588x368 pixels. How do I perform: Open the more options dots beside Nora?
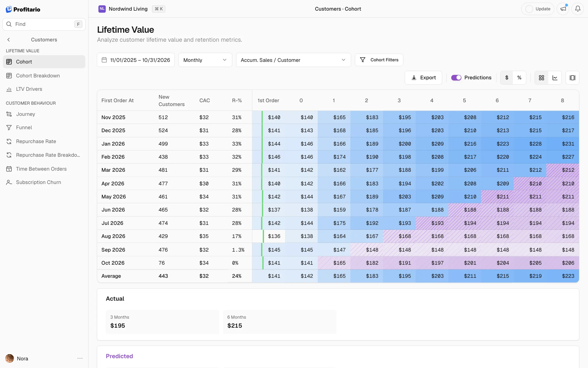(x=80, y=358)
